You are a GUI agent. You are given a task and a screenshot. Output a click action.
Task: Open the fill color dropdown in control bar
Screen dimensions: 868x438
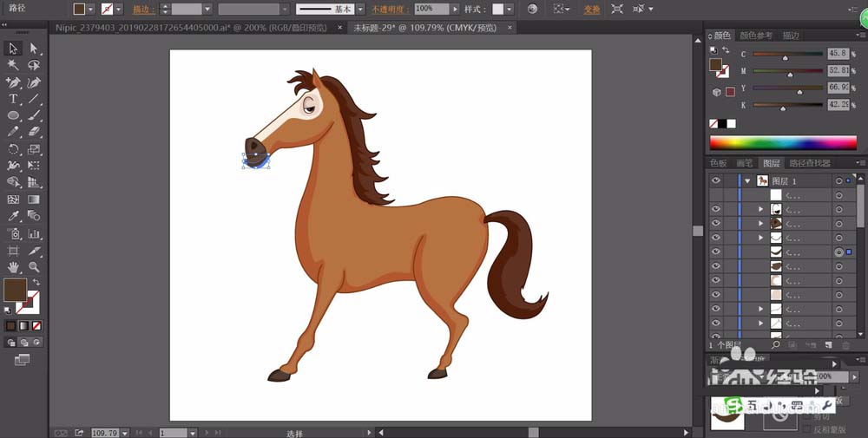[x=91, y=10]
